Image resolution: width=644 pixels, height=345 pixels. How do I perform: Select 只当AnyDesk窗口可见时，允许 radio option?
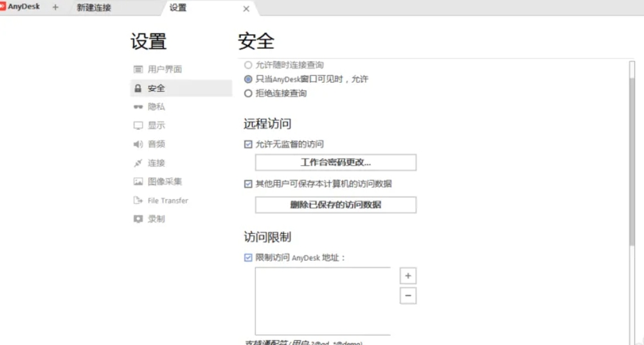tap(248, 79)
